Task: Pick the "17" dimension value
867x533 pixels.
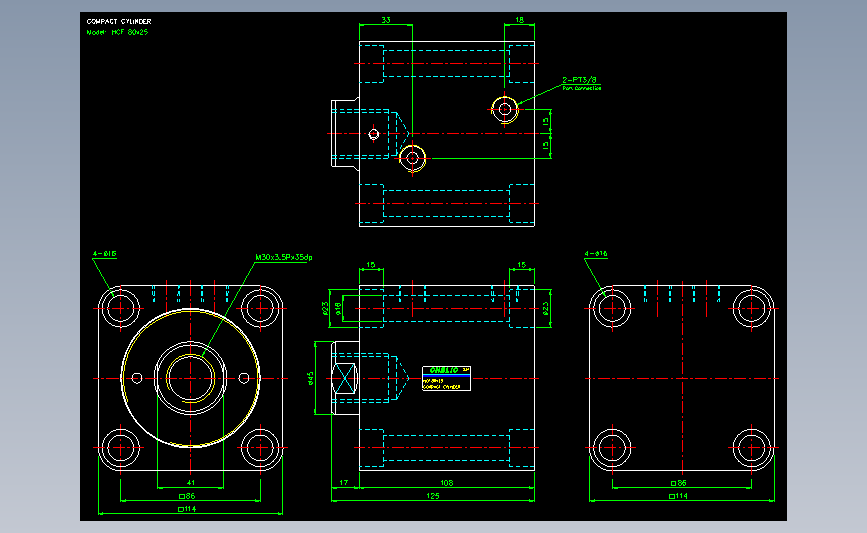Action: [x=344, y=483]
